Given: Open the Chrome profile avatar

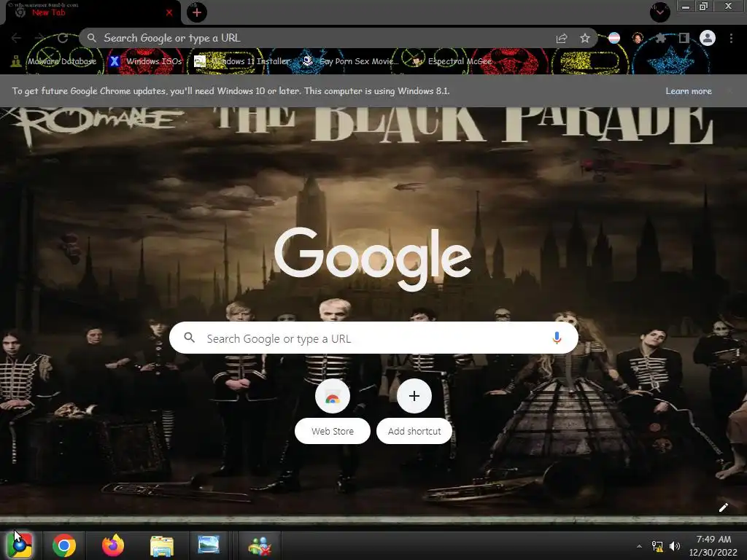Looking at the screenshot, I should [708, 38].
